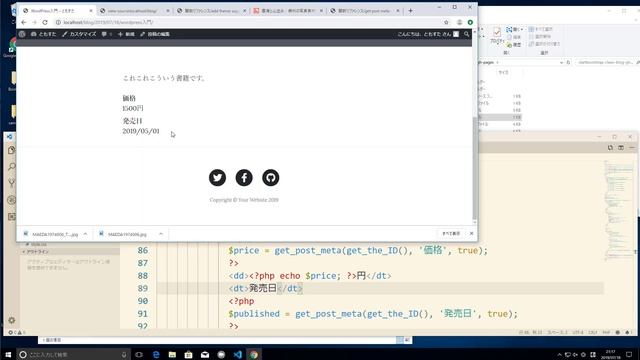This screenshot has height=360, width=640.
Task: Open Microsoft Store from the taskbar
Action: point(189,354)
